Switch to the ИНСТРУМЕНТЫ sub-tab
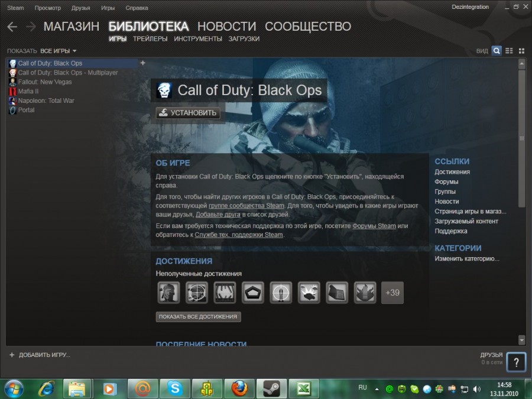 198,39
